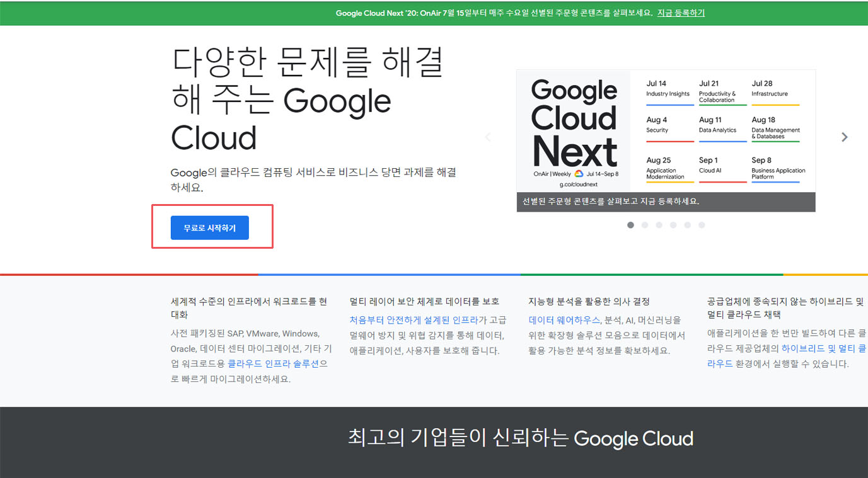Click the heading 다양한 문제를 해결해 주는 Google Cloud
Viewport: 868px width, 478px height.
click(x=308, y=100)
